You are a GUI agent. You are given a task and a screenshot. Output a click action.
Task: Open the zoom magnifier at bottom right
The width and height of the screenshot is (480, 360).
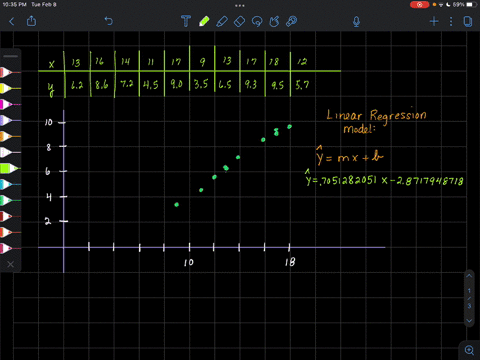pyautogui.click(x=470, y=350)
